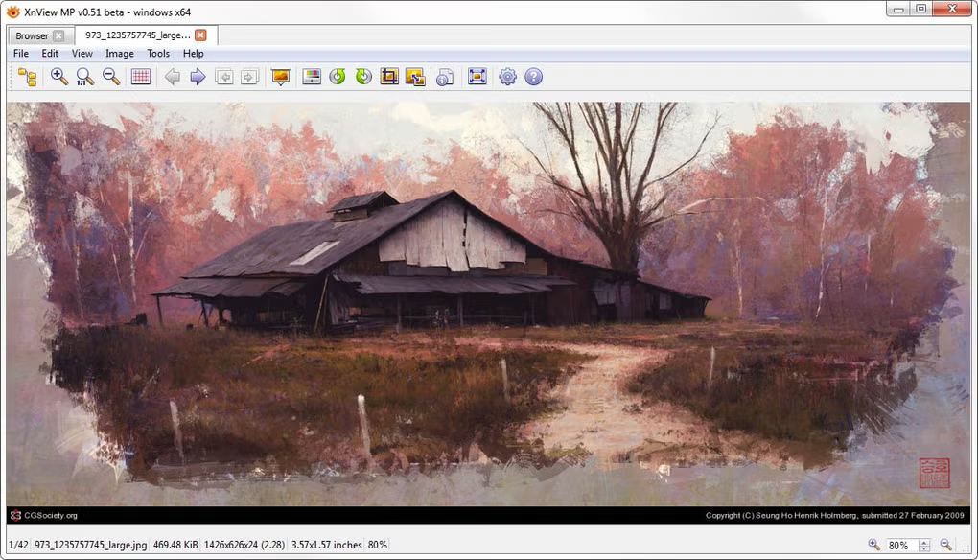
Task: Click the 973_1235757745_large.jpg filename in status bar
Action: [90, 545]
